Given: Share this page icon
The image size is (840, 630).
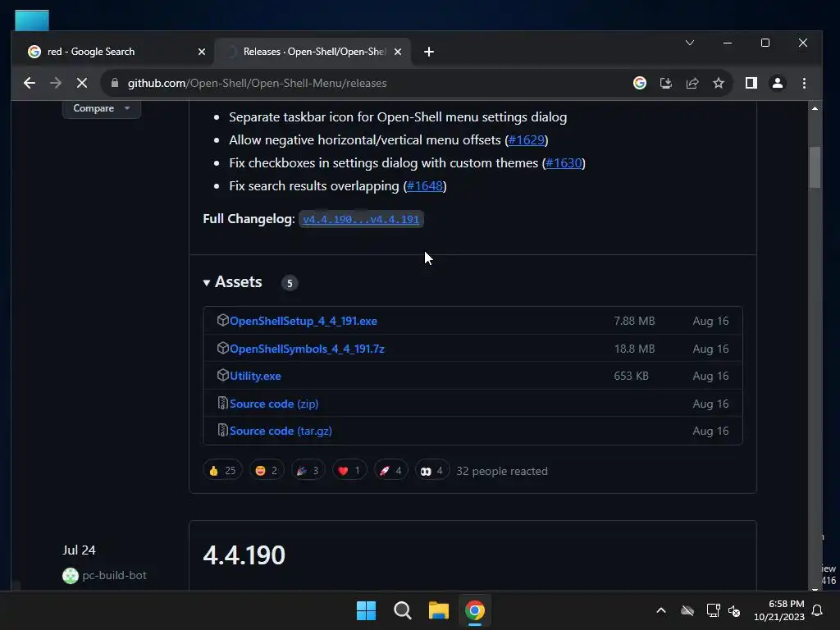Looking at the screenshot, I should click(x=692, y=83).
